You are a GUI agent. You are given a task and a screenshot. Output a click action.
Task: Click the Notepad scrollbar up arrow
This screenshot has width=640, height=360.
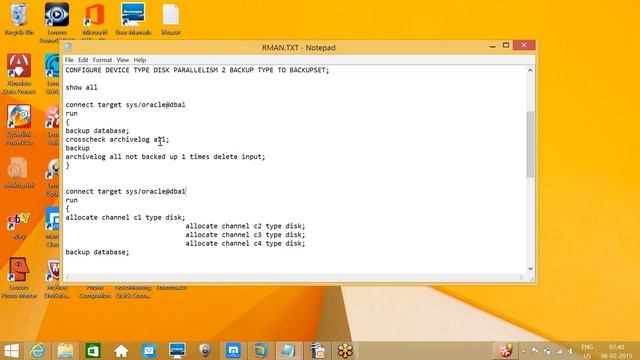coord(530,70)
